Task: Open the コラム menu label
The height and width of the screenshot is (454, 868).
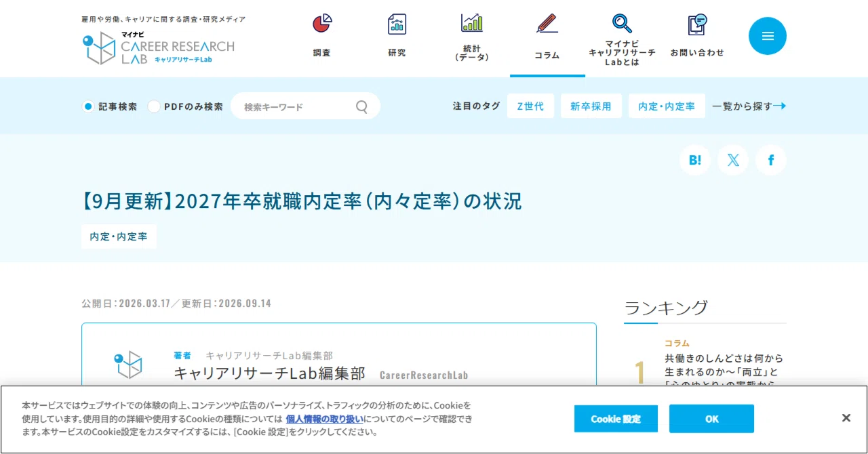Action: point(547,56)
